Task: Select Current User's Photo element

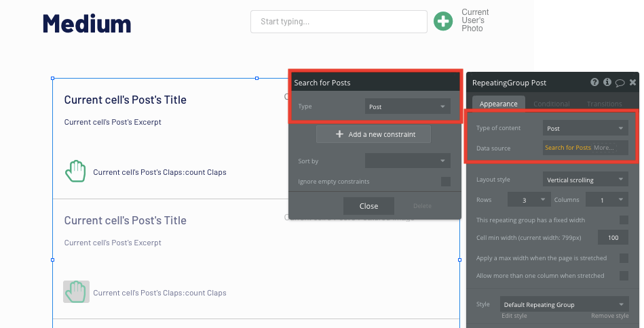Action: click(x=475, y=20)
